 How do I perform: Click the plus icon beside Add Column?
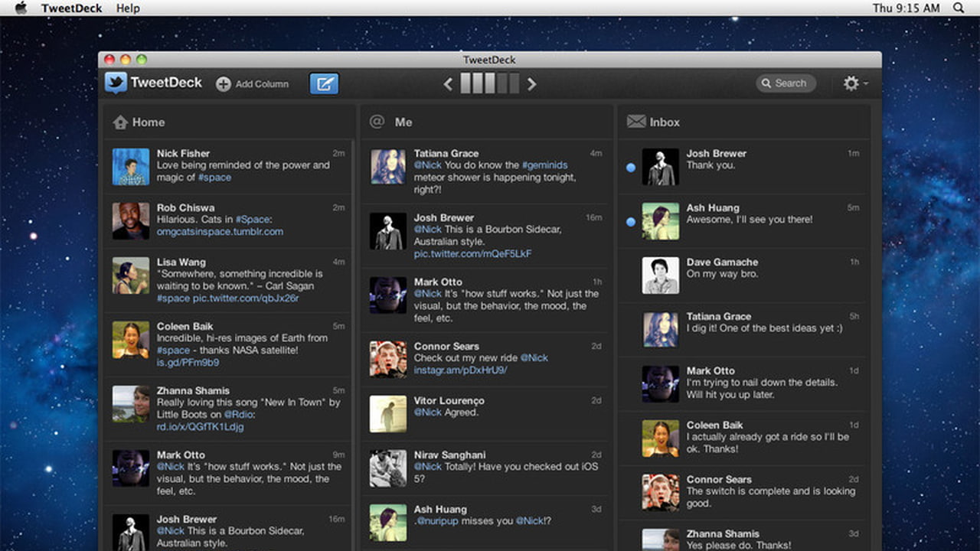(223, 84)
